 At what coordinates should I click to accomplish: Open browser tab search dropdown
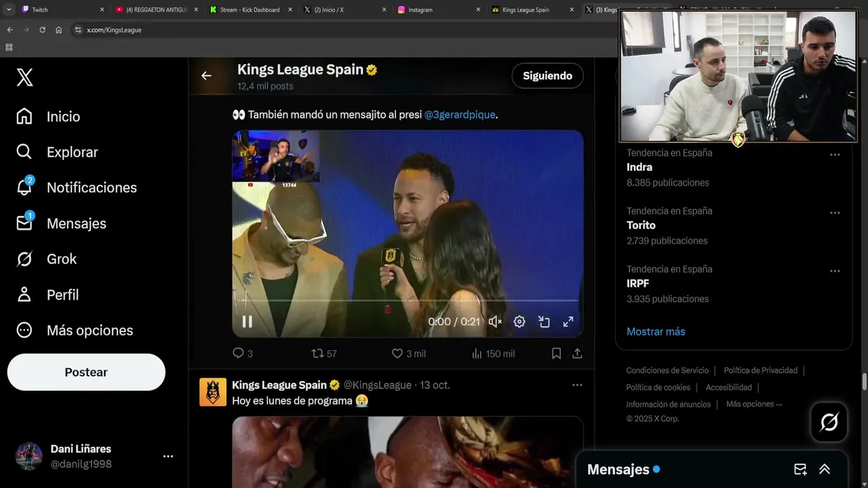tap(9, 9)
